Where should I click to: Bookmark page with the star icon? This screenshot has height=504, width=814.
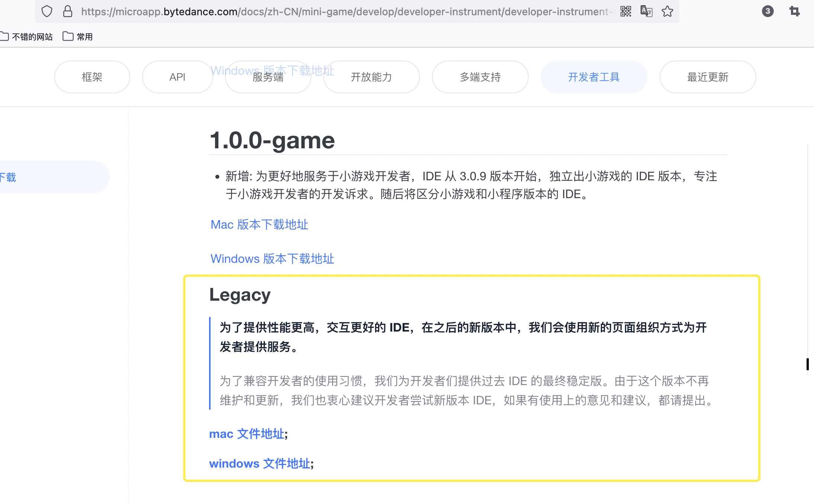click(x=667, y=12)
